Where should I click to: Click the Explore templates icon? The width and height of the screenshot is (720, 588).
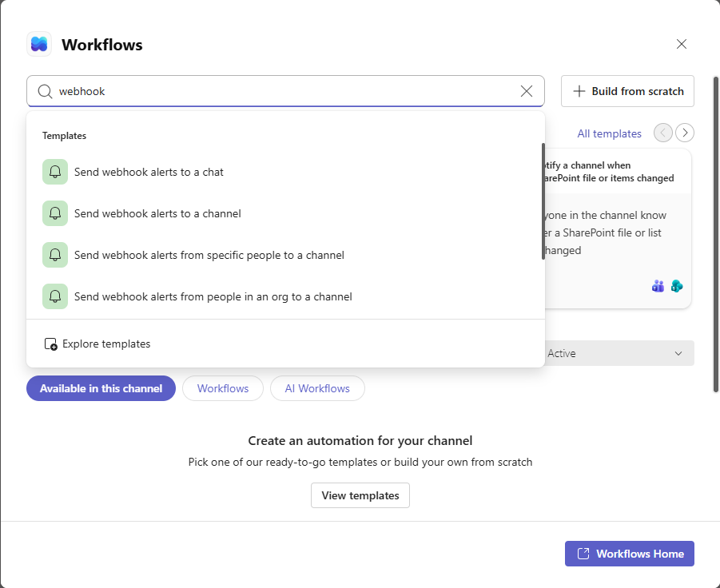pos(50,344)
